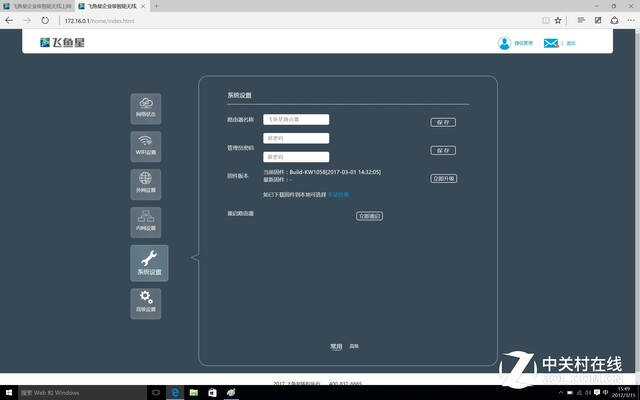Switch to the 高级 tab at panel bottom

click(354, 346)
